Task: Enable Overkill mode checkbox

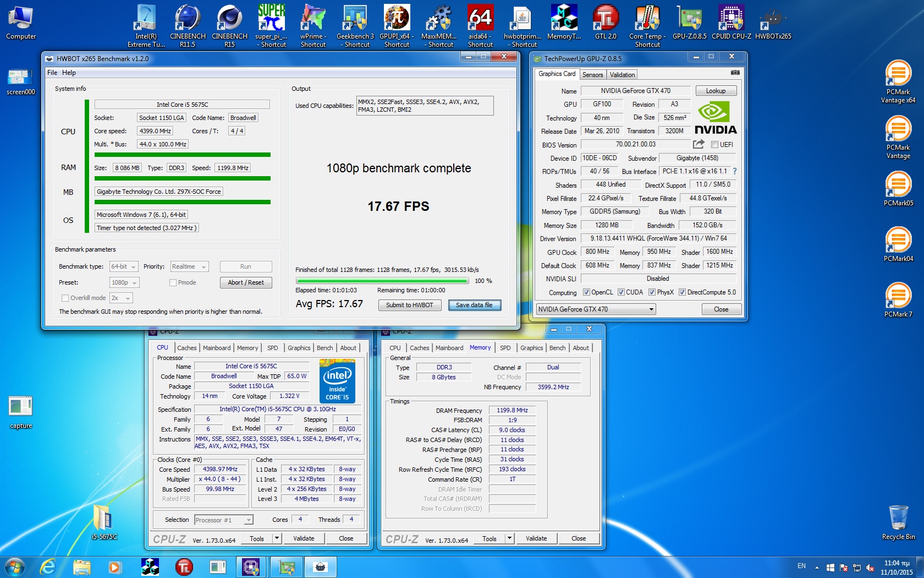Action: (65, 298)
